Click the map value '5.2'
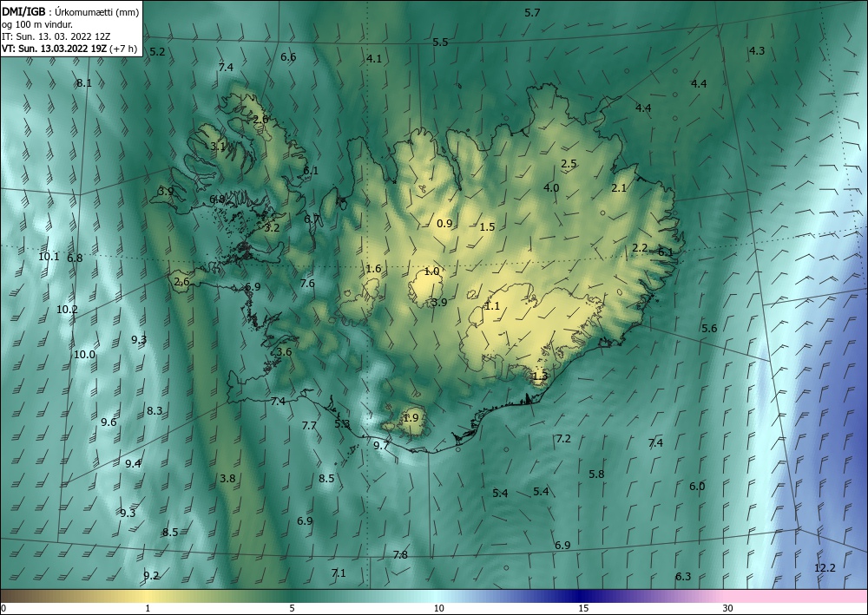The image size is (868, 615). pos(158,52)
